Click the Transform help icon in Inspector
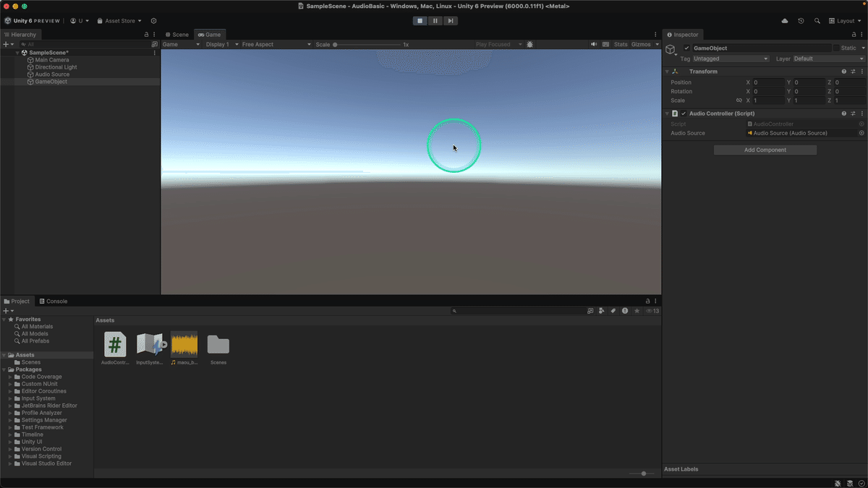868x488 pixels. click(843, 72)
